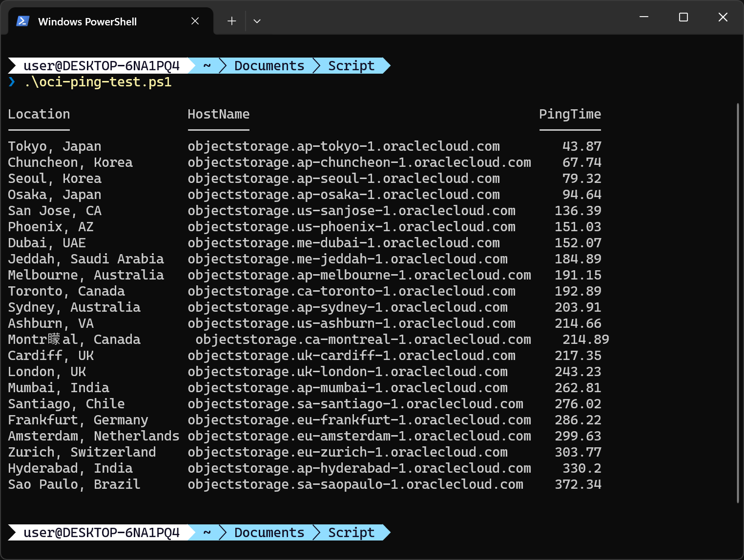Click the Tokyo objectstorage hostname
Viewport: 744px width, 560px height.
pos(344,146)
